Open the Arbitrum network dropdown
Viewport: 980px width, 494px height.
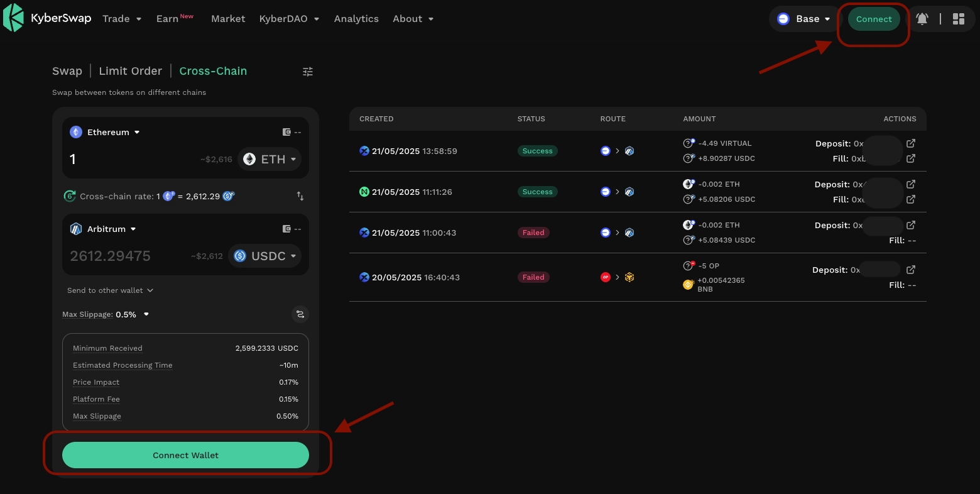(103, 229)
